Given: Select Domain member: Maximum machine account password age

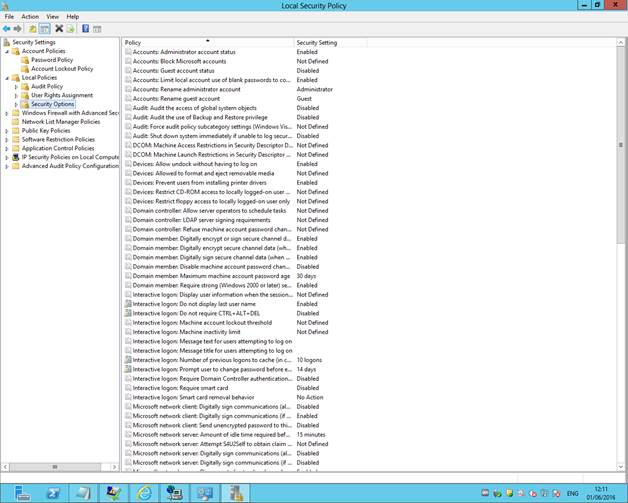Looking at the screenshot, I should [211, 276].
